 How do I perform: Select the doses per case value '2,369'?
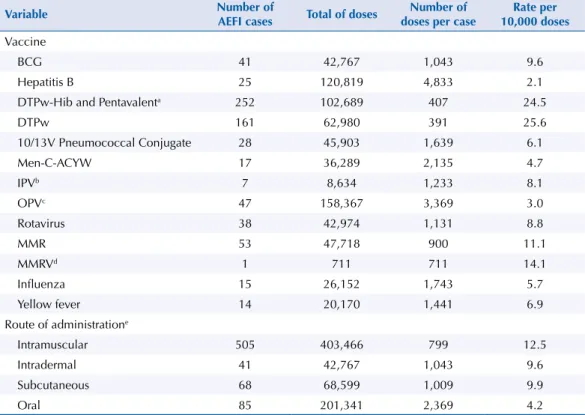[x=438, y=405]
